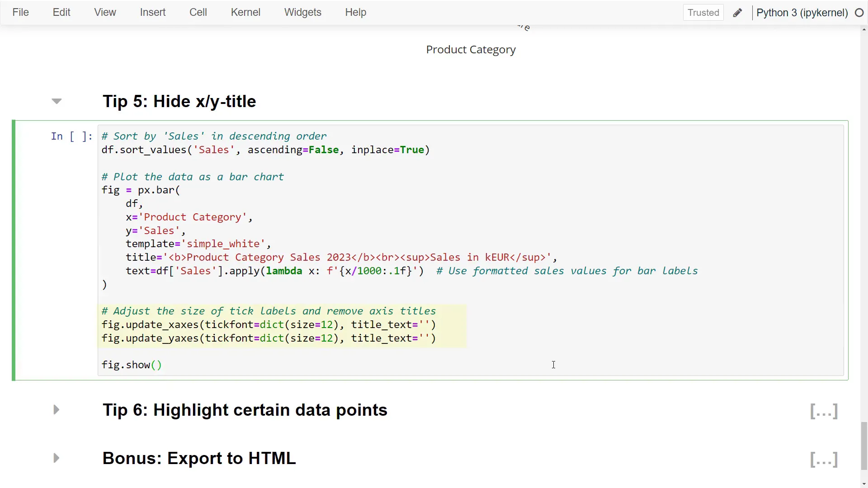Open the Insert menu
Image resolution: width=868 pixels, height=488 pixels.
pos(152,13)
